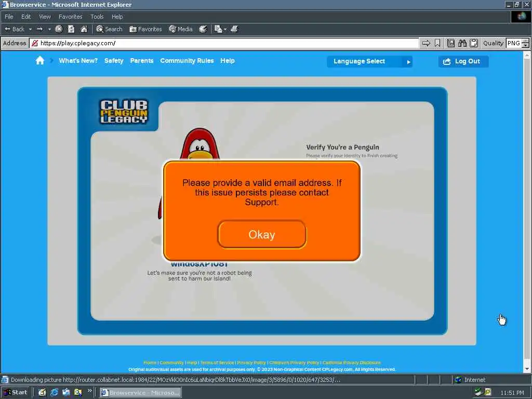Open the Children's Privacy Policy link
Viewport: 532px width, 399px height.
pyautogui.click(x=294, y=363)
